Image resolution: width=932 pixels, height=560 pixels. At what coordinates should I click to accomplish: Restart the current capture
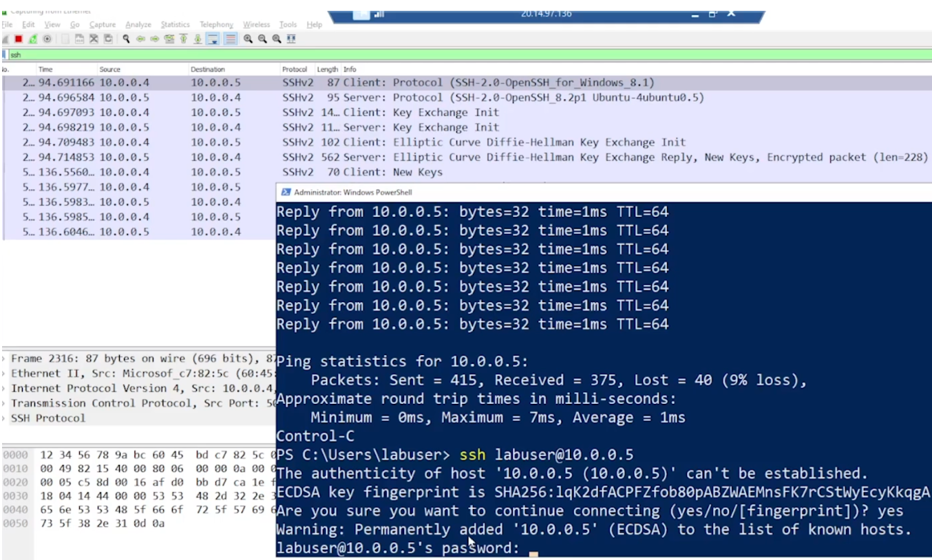[32, 39]
